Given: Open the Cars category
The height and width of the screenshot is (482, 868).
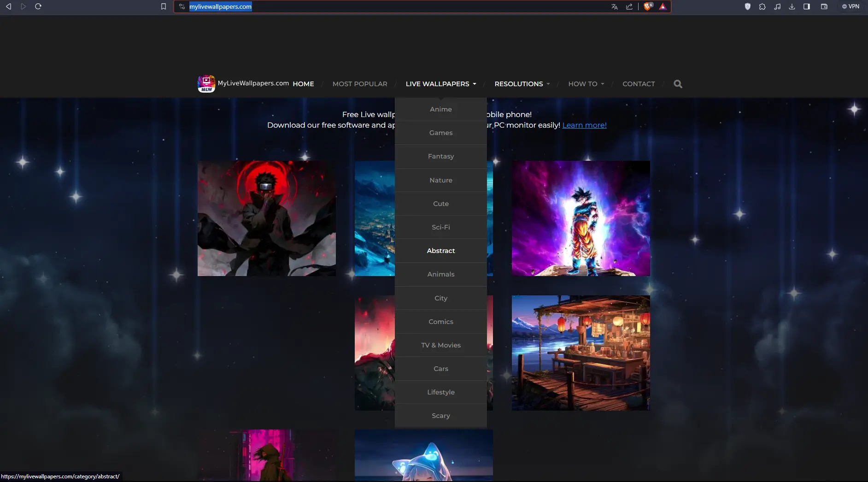Looking at the screenshot, I should [x=441, y=369].
